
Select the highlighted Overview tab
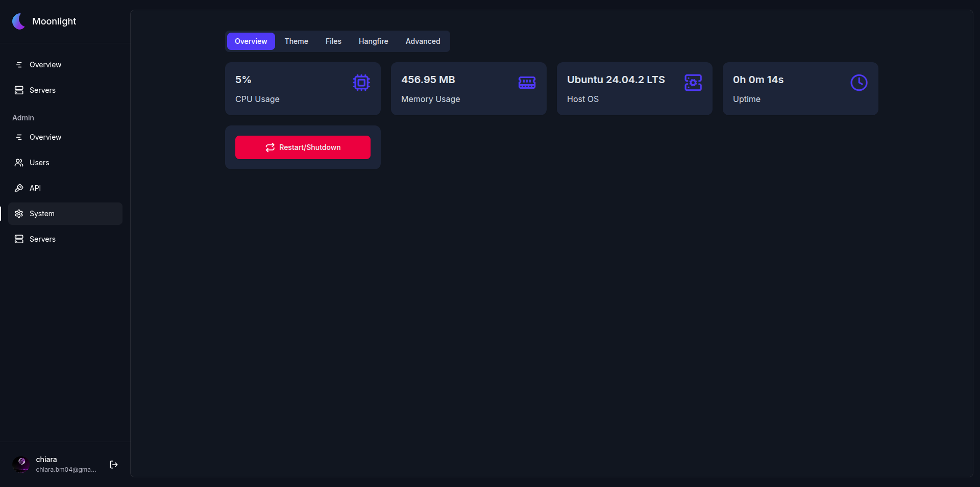251,41
